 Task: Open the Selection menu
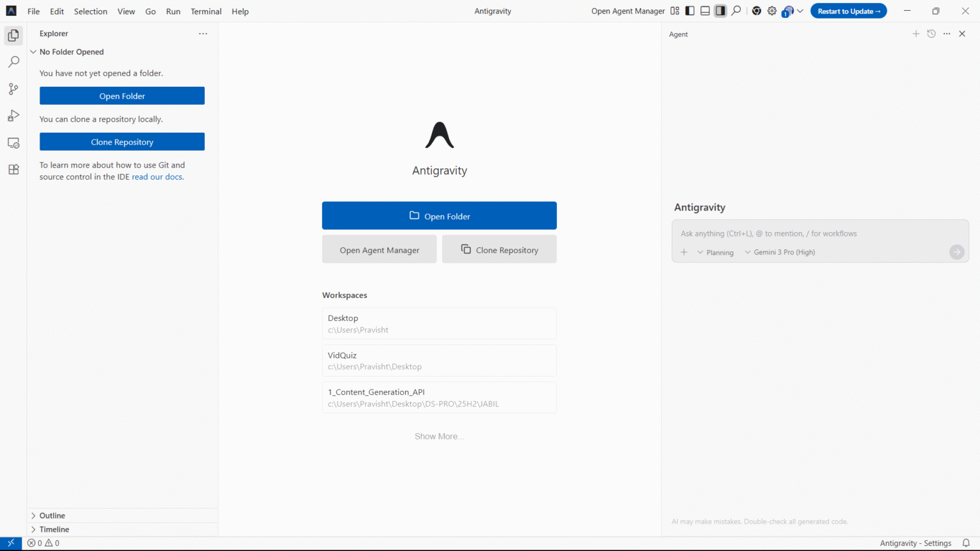91,11
